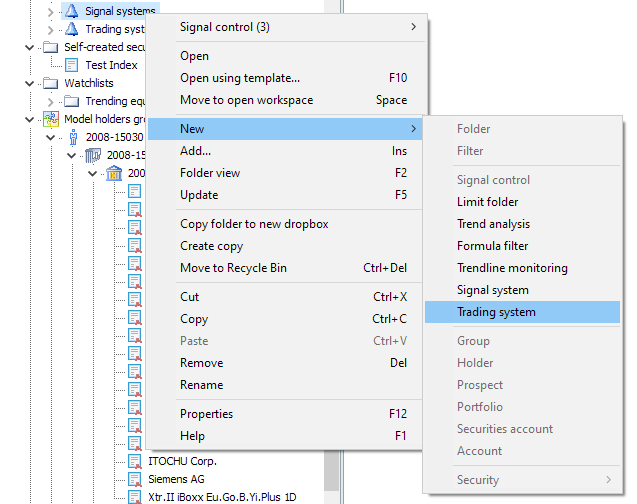This screenshot has height=504, width=637.
Task: Click the Watchlists folder icon
Action: [50, 83]
